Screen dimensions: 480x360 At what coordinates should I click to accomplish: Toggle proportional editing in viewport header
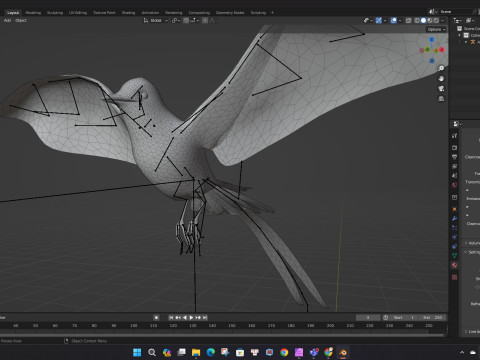pyautogui.click(x=205, y=20)
